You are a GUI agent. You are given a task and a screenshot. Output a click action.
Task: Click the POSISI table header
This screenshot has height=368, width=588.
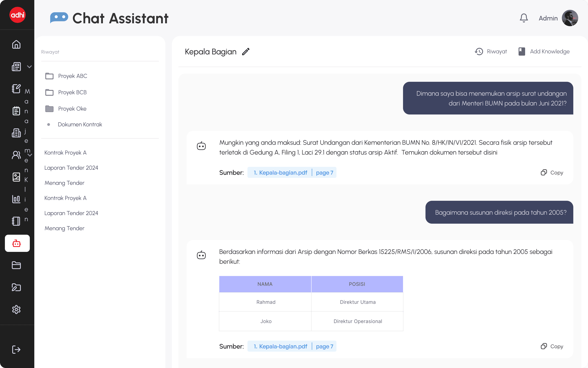[357, 284]
